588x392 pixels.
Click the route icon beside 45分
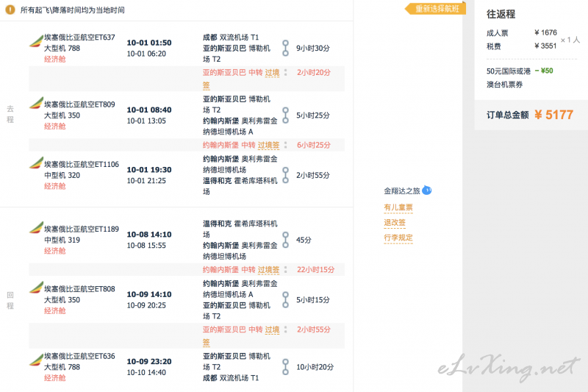tap(285, 240)
